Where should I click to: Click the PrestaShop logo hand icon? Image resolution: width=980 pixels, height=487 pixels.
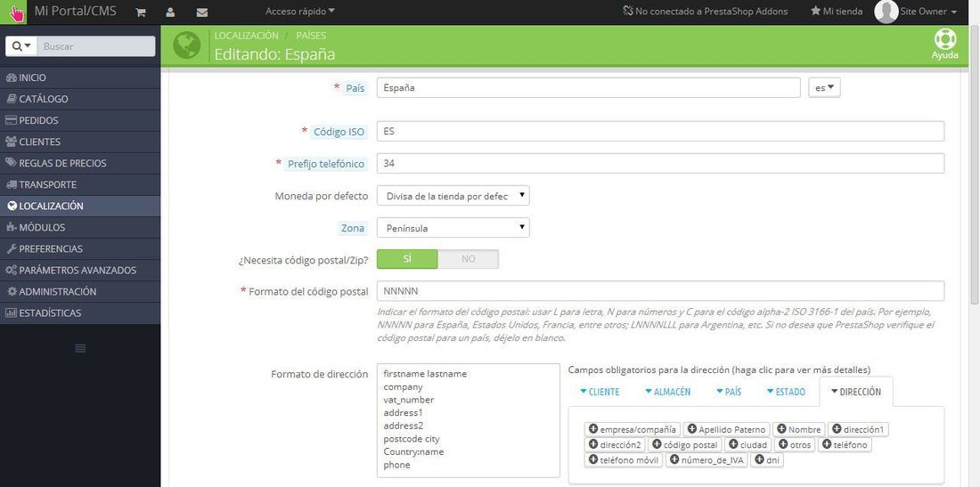coord(13,12)
